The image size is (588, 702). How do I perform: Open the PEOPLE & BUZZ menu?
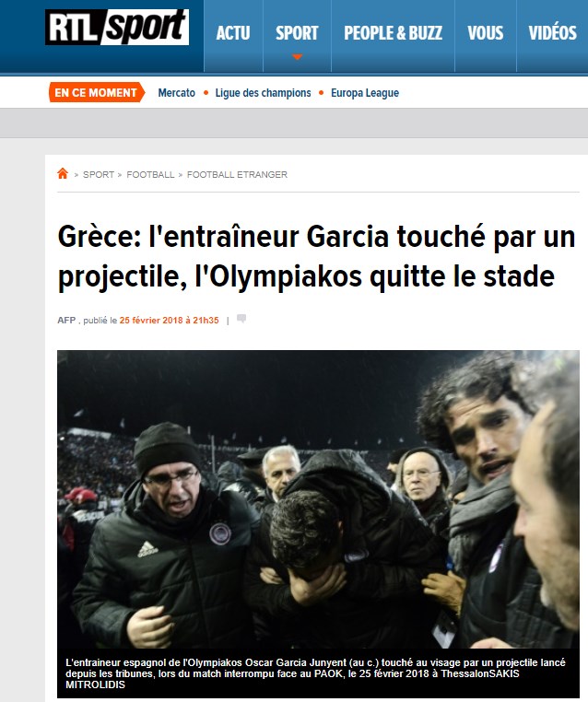point(393,32)
